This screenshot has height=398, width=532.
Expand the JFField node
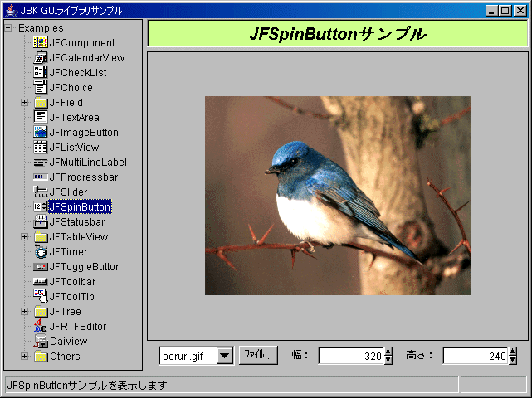pos(24,102)
